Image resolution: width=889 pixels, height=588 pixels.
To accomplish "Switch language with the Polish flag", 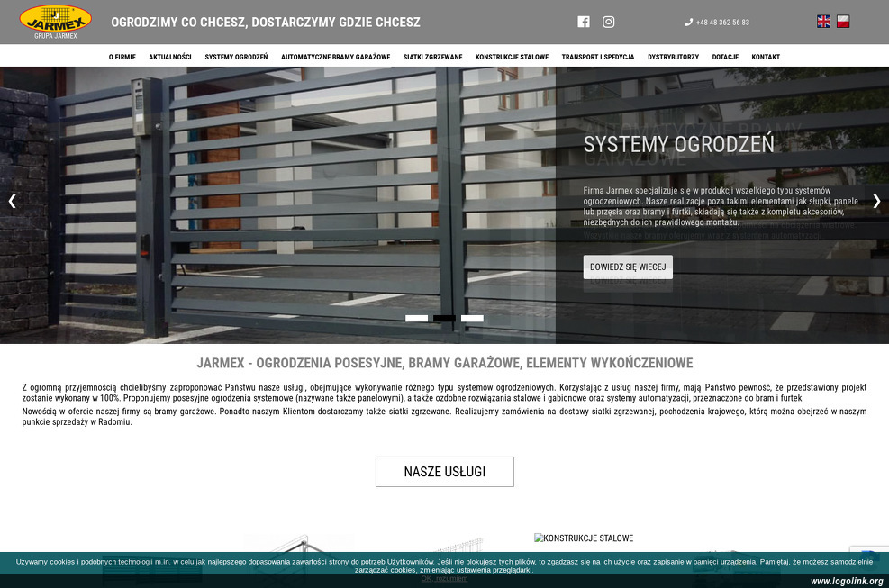I will [x=843, y=22].
